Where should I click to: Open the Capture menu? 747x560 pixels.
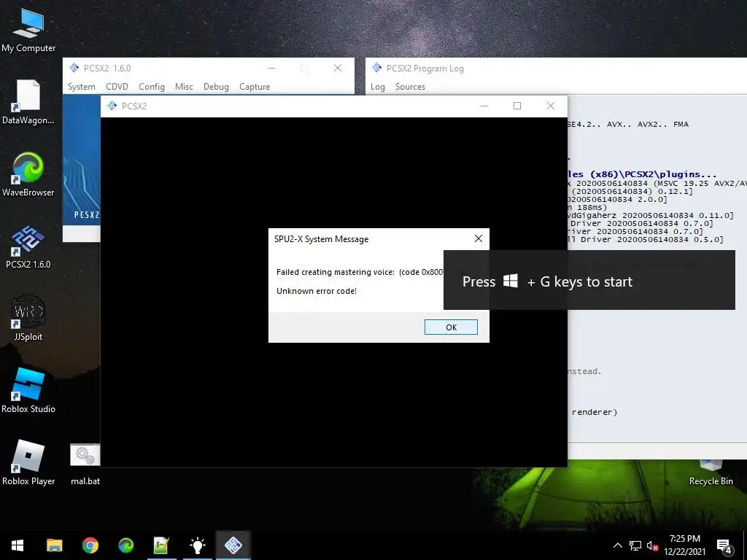click(x=255, y=87)
